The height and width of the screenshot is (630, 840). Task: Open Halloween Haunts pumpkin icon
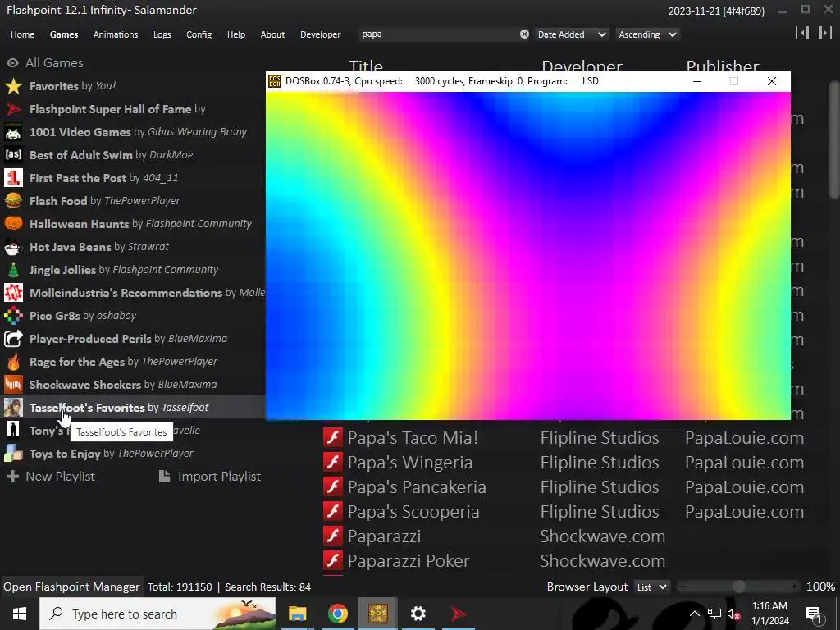coord(13,224)
